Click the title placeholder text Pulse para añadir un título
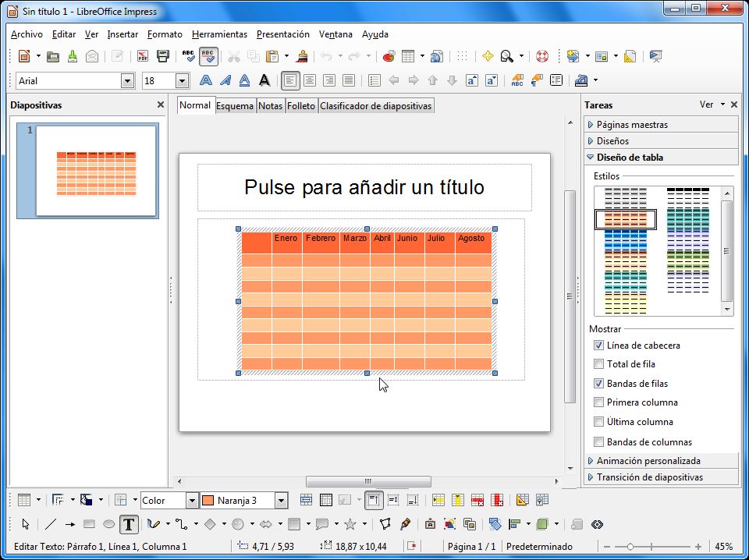This screenshot has height=560, width=749. (x=364, y=187)
